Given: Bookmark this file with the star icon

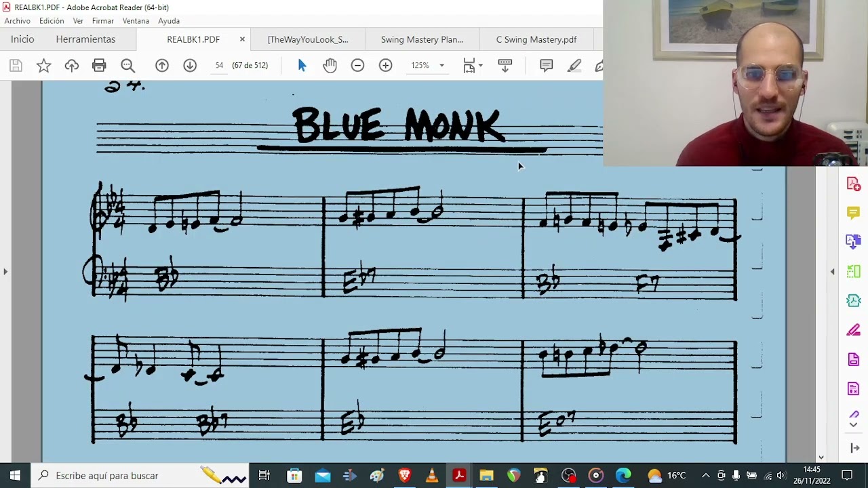Looking at the screenshot, I should point(43,65).
